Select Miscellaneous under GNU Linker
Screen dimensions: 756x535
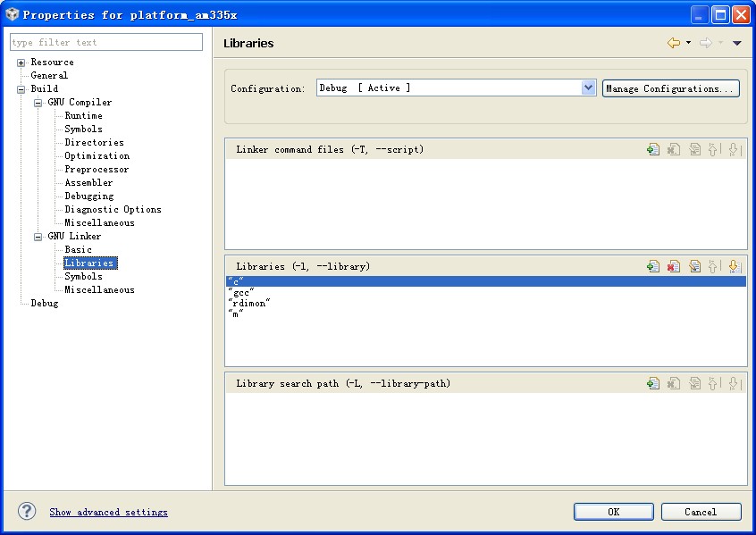(99, 290)
